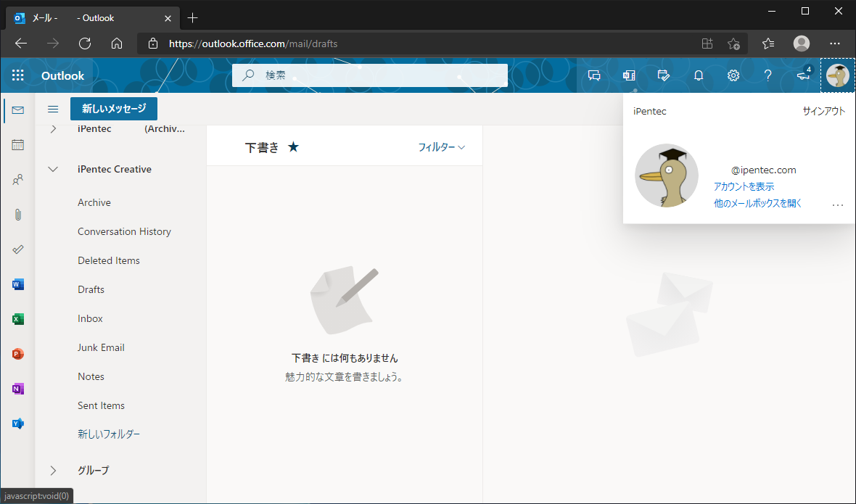Open the Chat icon in the header
This screenshot has height=504, width=856.
coord(594,75)
